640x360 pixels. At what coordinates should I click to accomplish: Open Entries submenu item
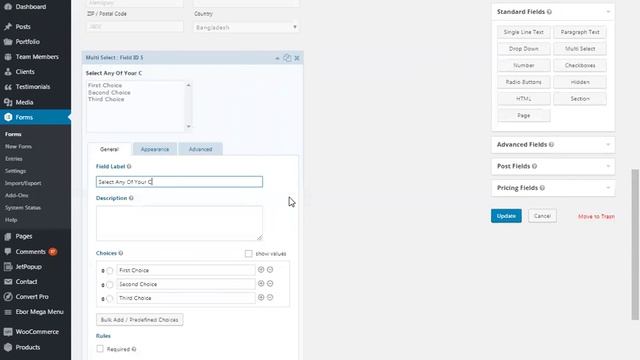point(13,159)
